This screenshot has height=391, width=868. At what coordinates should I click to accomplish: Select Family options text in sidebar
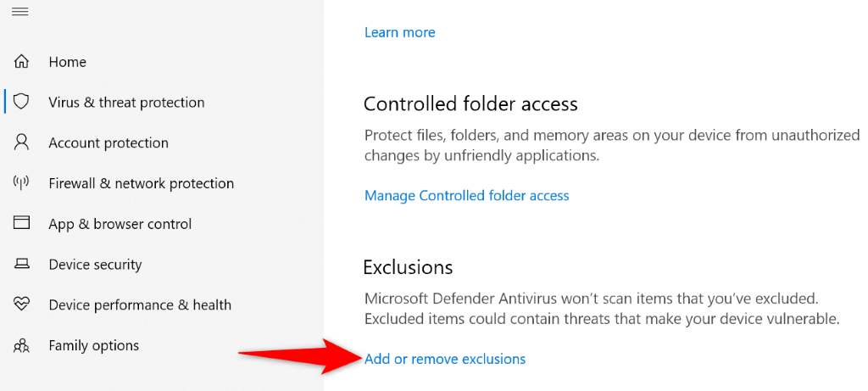point(94,345)
